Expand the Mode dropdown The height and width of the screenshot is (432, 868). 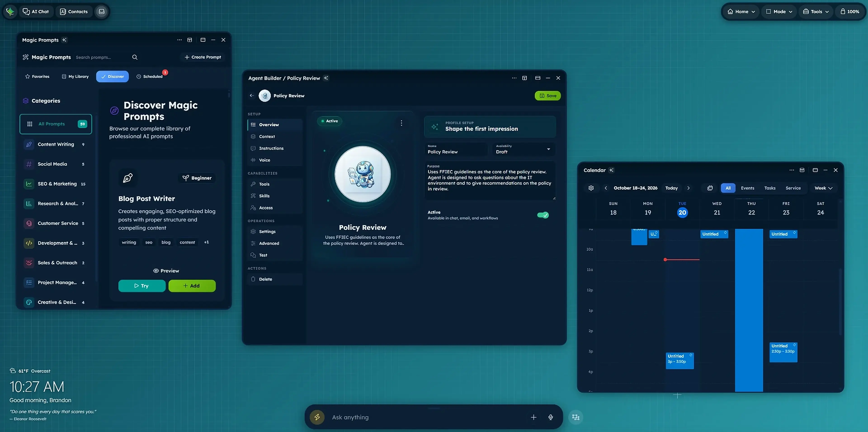tap(779, 12)
